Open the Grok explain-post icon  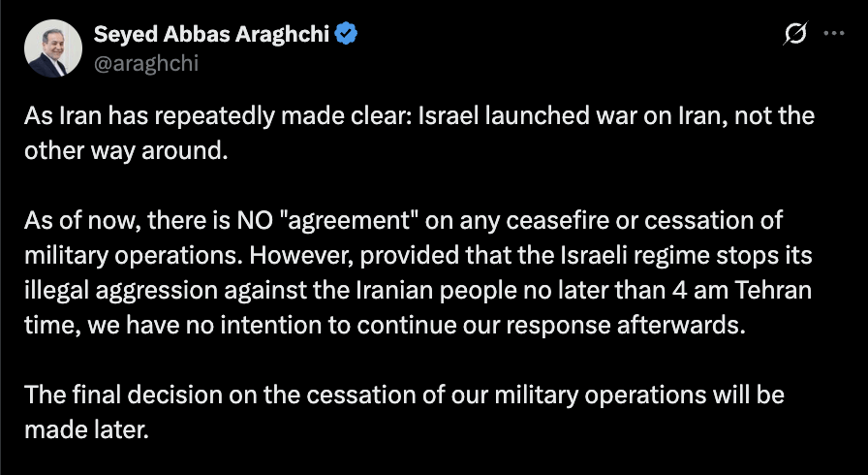pos(795,34)
